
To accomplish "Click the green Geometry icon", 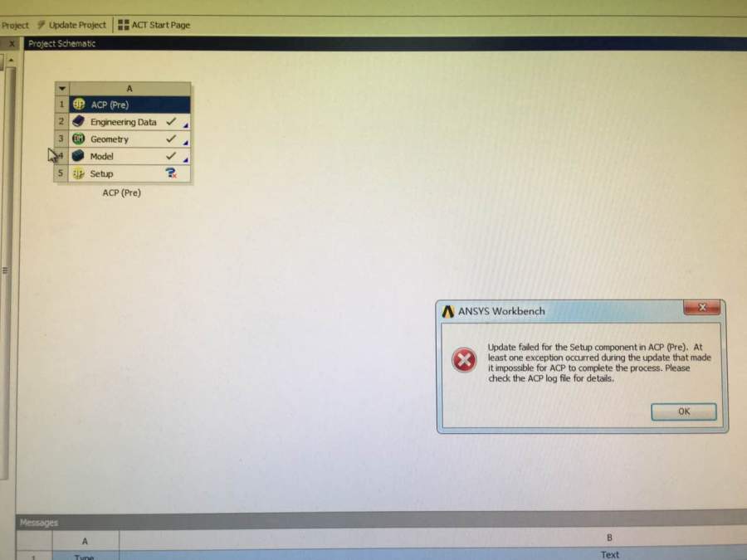I will pos(79,139).
